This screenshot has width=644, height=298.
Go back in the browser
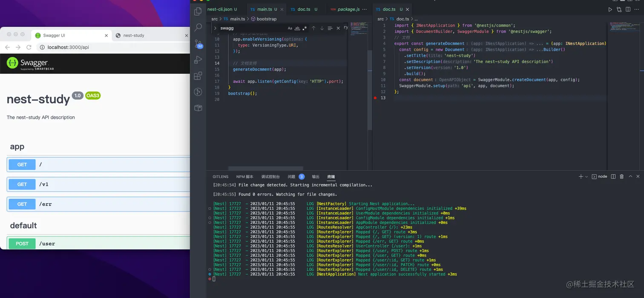(x=7, y=47)
